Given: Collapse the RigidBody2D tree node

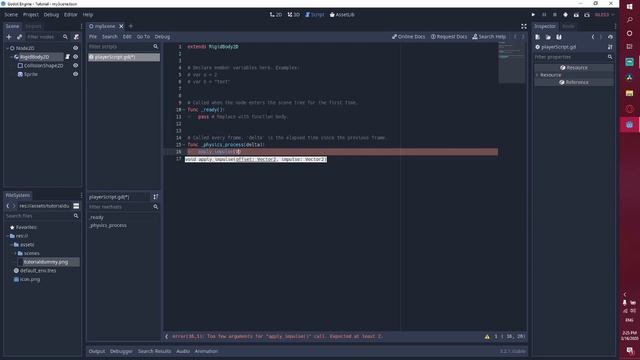Looking at the screenshot, I should point(11,57).
